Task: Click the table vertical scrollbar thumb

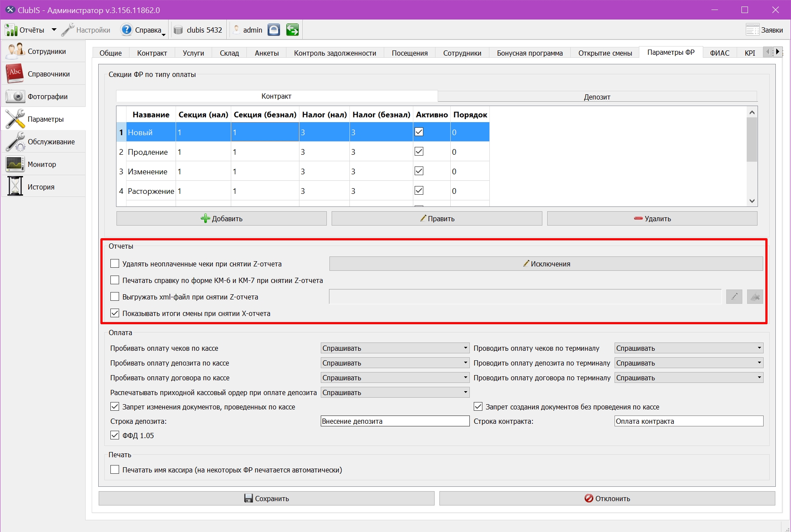Action: tap(752, 139)
